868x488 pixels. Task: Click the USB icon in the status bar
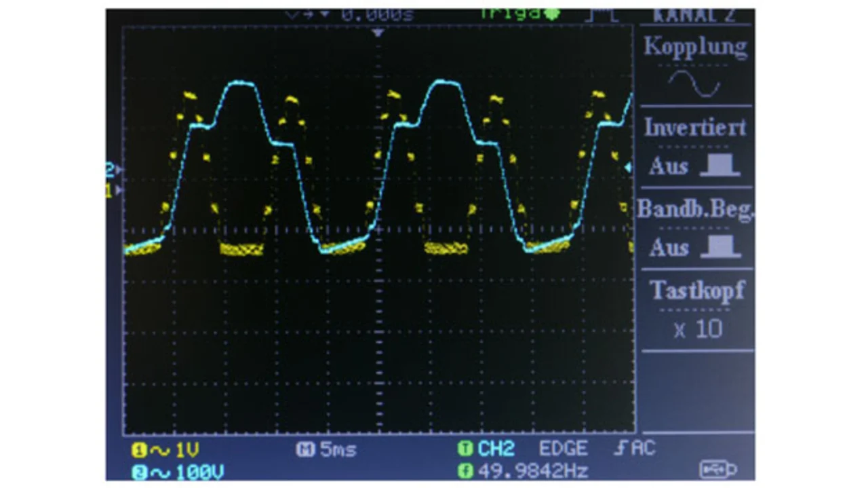click(717, 468)
